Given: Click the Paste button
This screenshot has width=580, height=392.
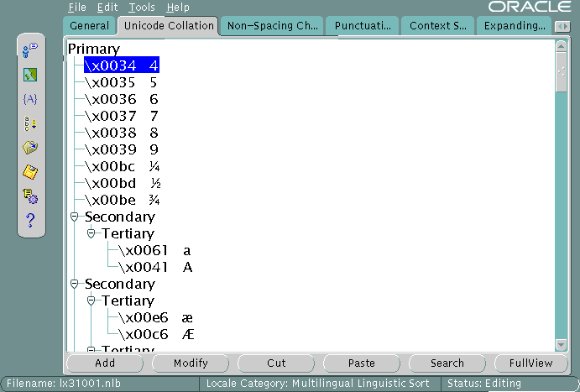Looking at the screenshot, I should point(362,363).
